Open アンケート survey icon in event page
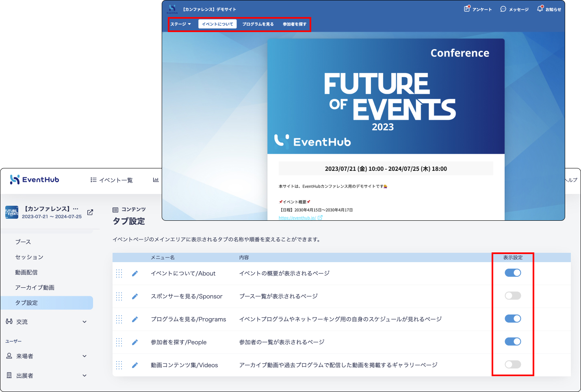Viewport: 581px width, 392px height. (x=467, y=9)
